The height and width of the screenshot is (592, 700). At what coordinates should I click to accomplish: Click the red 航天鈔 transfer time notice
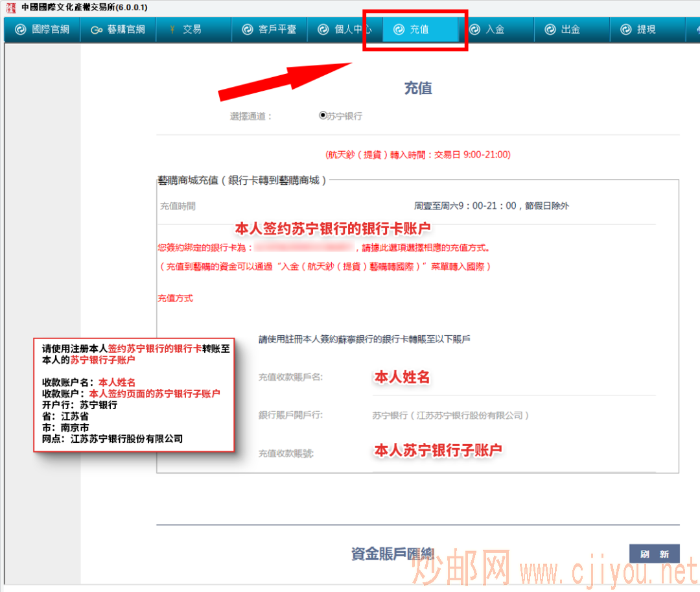coord(418,154)
